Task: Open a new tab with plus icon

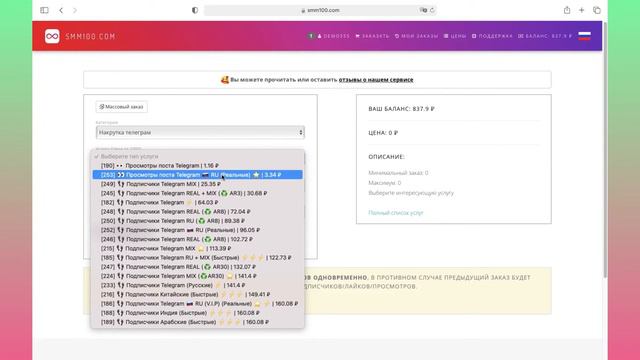Action: (582, 10)
